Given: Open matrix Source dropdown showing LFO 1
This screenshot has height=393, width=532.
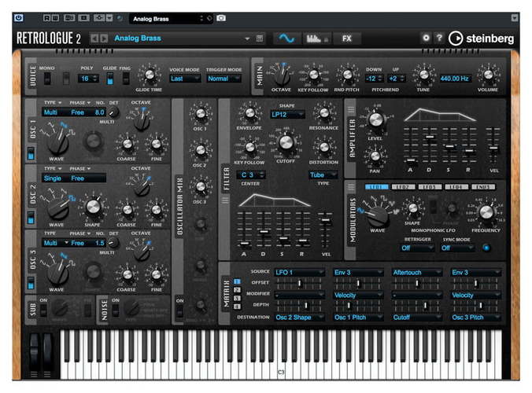Looking at the screenshot, I should tap(299, 273).
